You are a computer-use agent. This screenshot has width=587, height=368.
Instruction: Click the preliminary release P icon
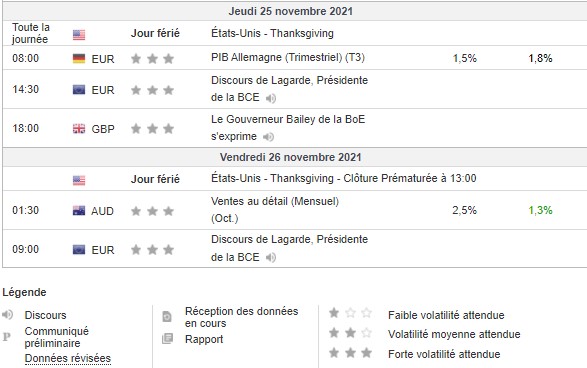(6, 337)
